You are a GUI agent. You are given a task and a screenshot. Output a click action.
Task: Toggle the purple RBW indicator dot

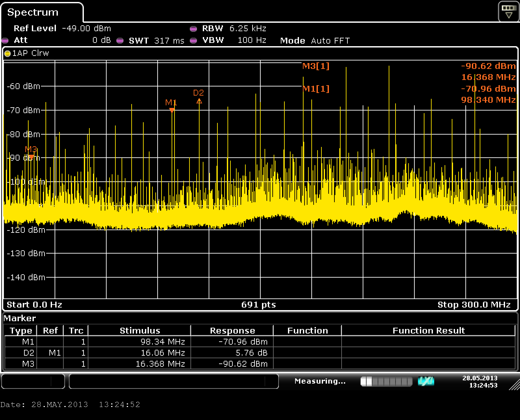click(x=193, y=29)
